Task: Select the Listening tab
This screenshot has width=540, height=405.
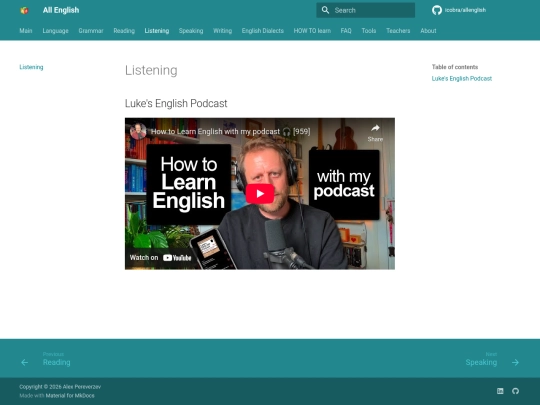Action: click(x=157, y=31)
